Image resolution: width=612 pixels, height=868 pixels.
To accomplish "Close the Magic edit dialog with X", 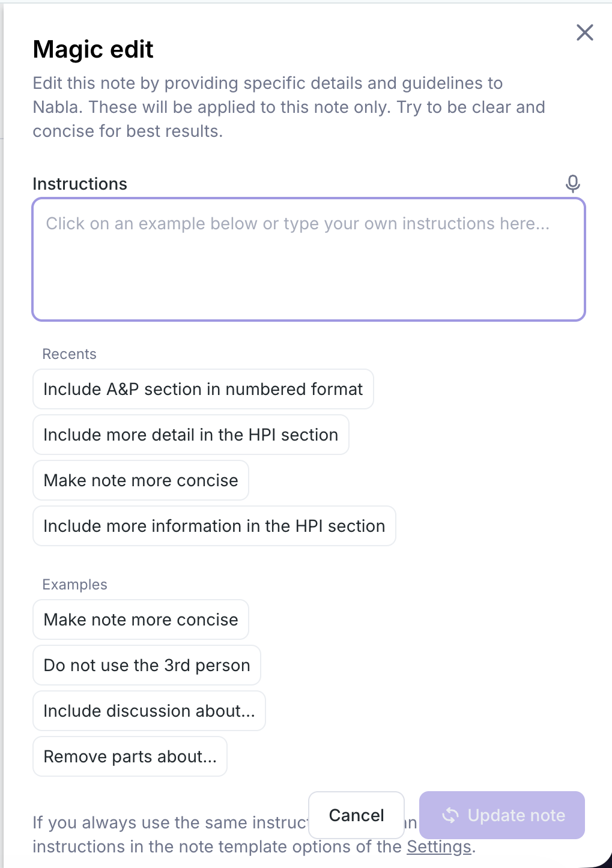I will point(584,32).
